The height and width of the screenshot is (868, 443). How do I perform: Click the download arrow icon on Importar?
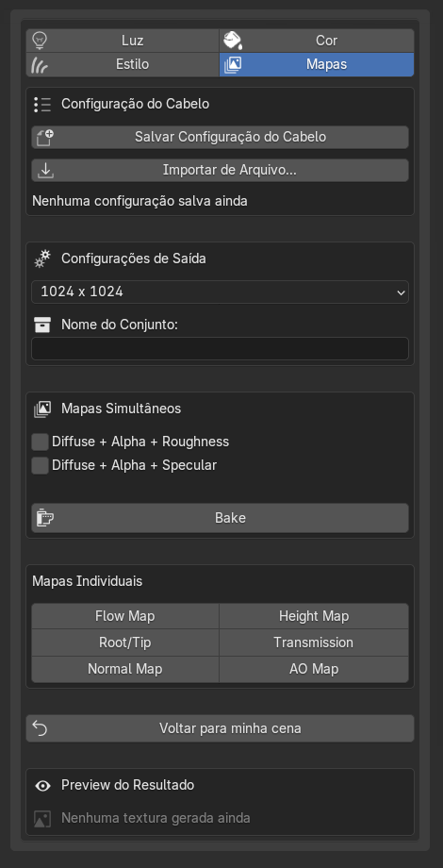45,171
